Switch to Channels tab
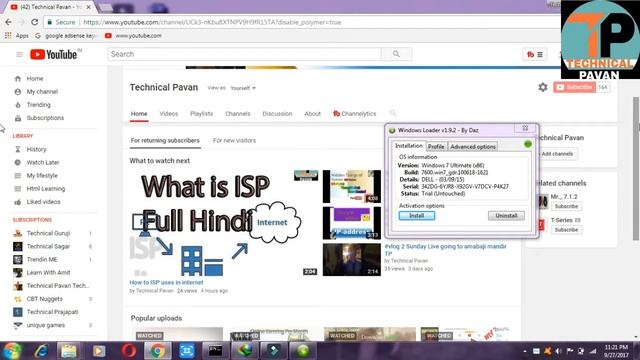 coord(238,113)
